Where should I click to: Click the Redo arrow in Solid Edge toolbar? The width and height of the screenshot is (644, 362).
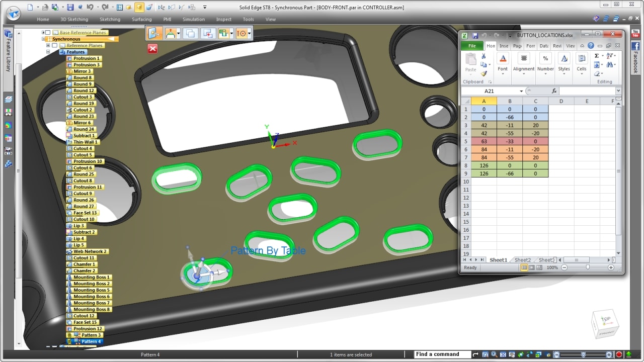pyautogui.click(x=105, y=7)
